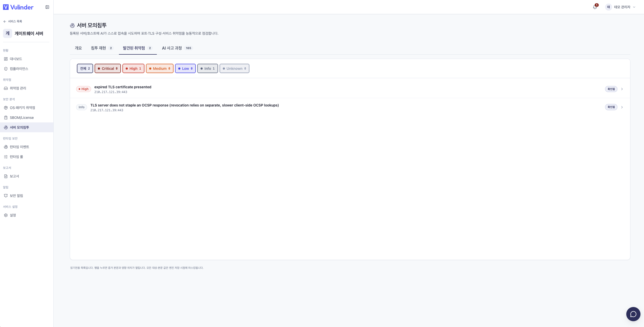Image resolution: width=644 pixels, height=327 pixels.
Task: Open SBOM/License in the sidebar
Action: pyautogui.click(x=27, y=118)
